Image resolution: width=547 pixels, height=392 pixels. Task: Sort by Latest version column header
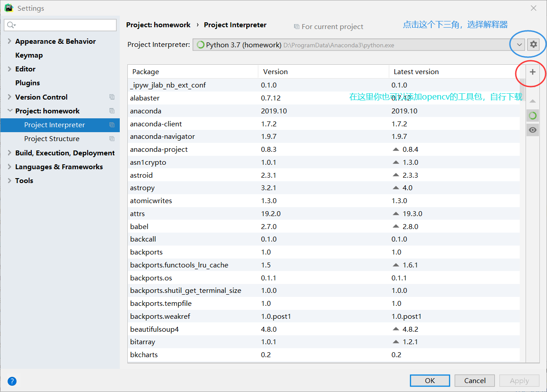(x=454, y=71)
